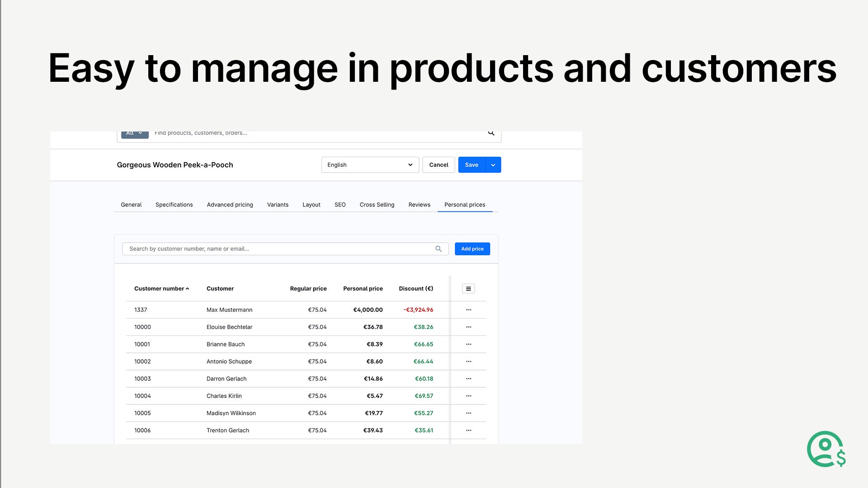This screenshot has height=488, width=868.
Task: Click the green customer-price logo icon
Action: 826,449
